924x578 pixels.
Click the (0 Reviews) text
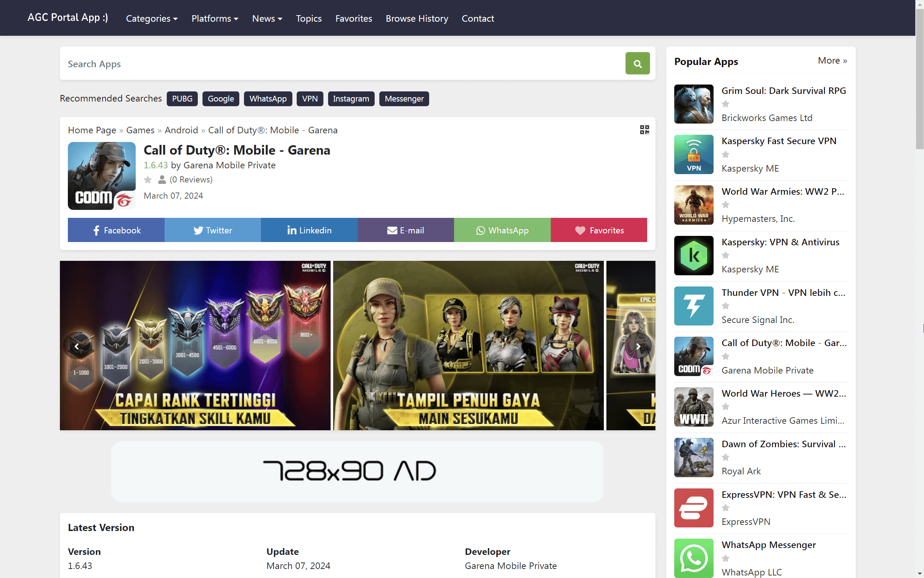(x=191, y=179)
